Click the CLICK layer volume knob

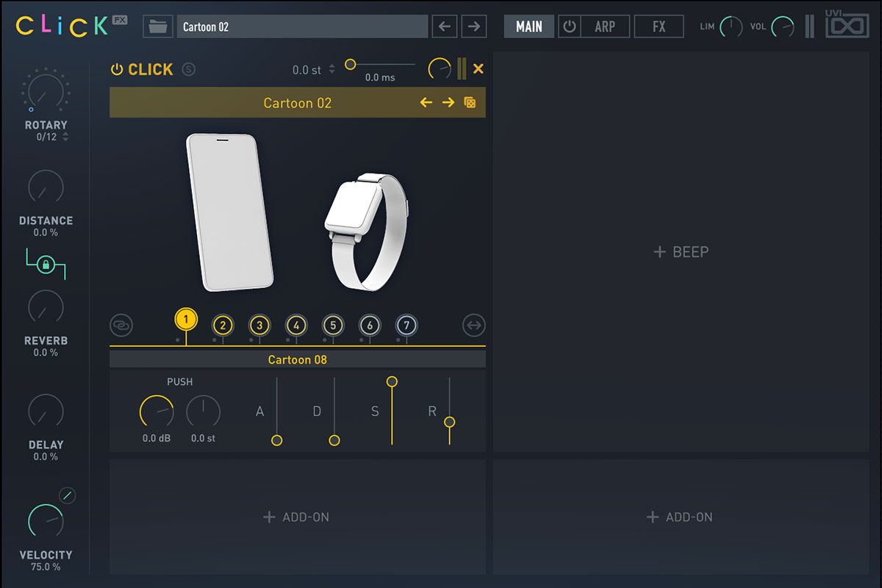click(440, 69)
